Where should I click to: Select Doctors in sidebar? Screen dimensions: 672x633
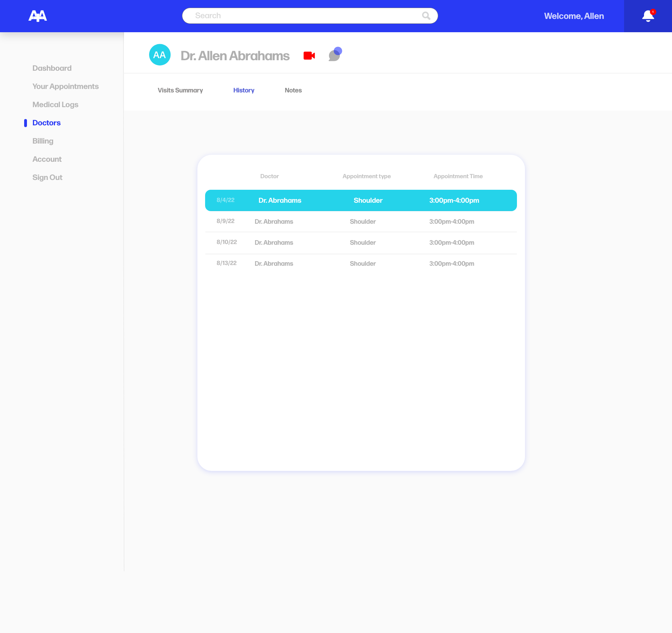point(47,123)
